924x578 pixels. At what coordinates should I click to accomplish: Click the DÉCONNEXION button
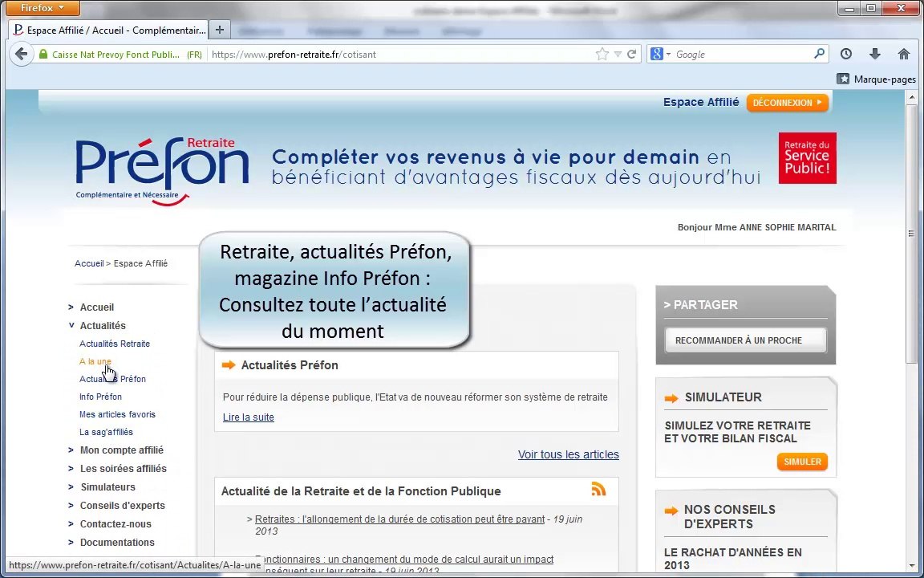(x=788, y=103)
